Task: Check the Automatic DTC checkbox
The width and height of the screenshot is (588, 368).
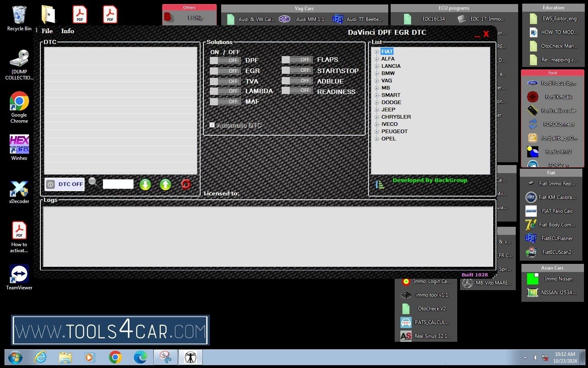Action: [x=212, y=125]
